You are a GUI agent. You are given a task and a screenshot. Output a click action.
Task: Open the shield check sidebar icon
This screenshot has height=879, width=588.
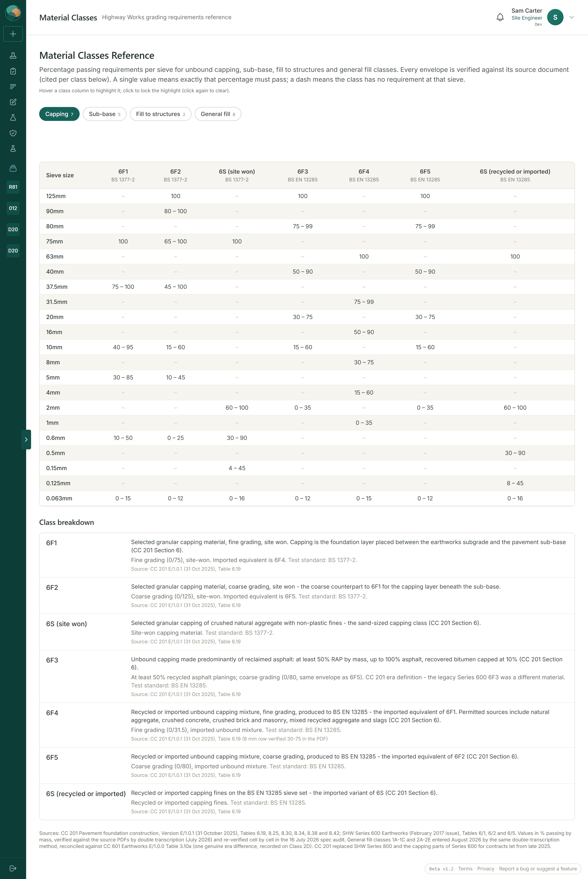click(x=13, y=133)
